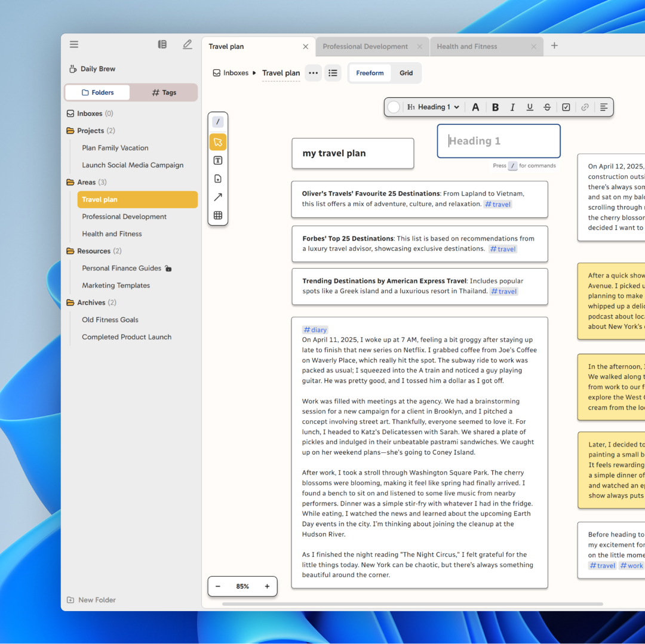Toggle the sidebar layout icon
645x644 pixels.
162,44
